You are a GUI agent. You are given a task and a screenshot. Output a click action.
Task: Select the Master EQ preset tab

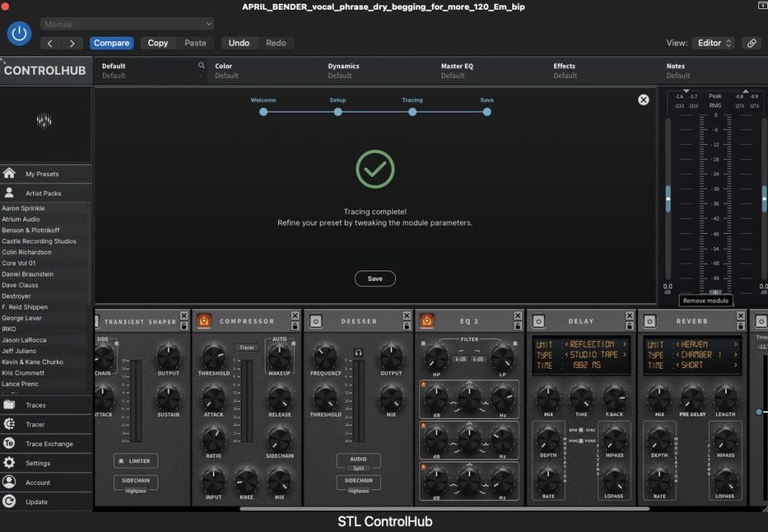[457, 70]
